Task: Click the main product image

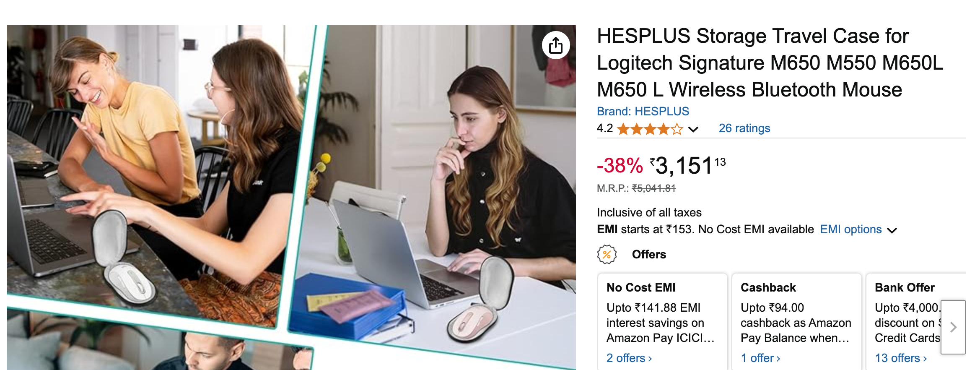Action: click(x=291, y=198)
